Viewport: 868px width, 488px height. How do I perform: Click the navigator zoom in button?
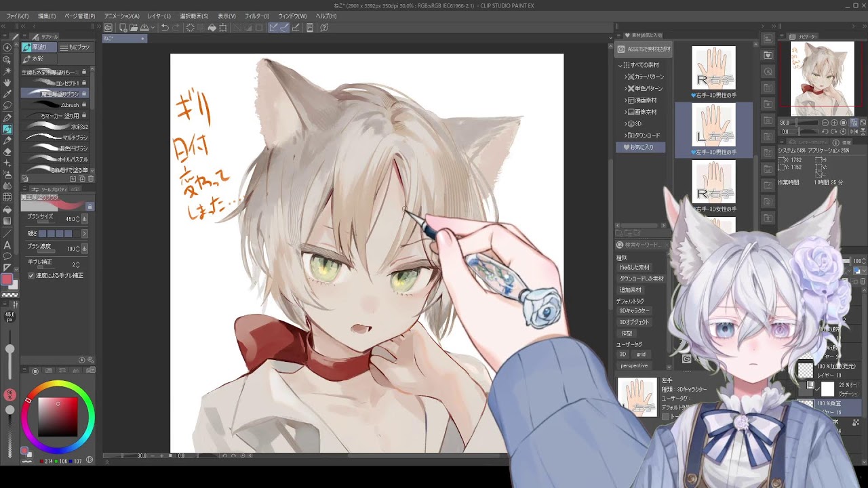click(x=833, y=123)
